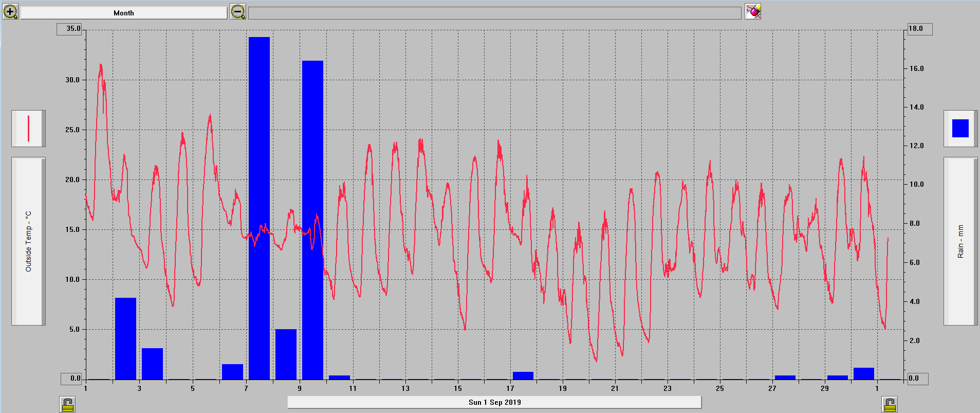The height and width of the screenshot is (413, 980).
Task: Open the Outside Temp variable selector
Action: [28, 241]
